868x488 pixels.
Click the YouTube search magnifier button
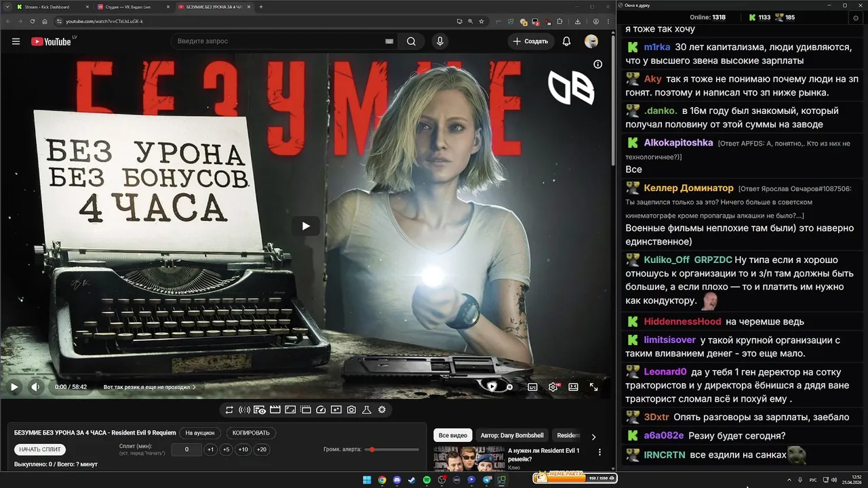(411, 41)
